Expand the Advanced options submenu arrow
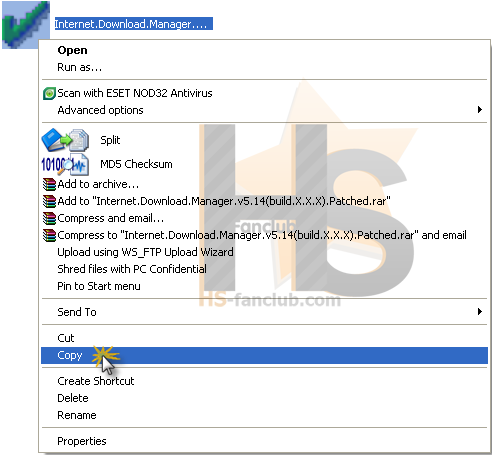 [480, 110]
